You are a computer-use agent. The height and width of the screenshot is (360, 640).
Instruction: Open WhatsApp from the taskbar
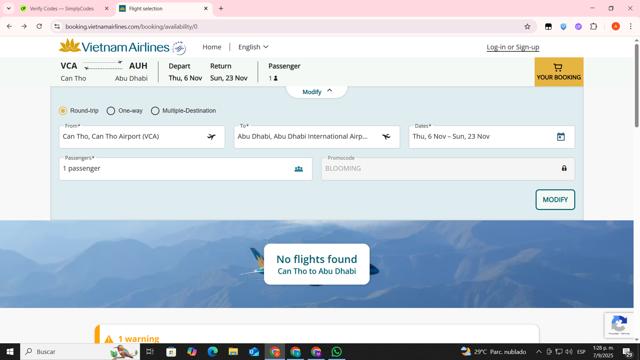click(337, 351)
